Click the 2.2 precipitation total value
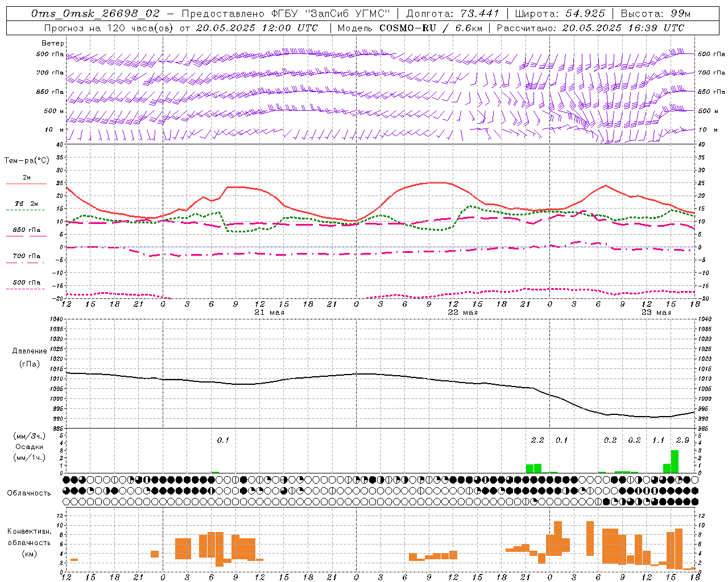 click(537, 440)
